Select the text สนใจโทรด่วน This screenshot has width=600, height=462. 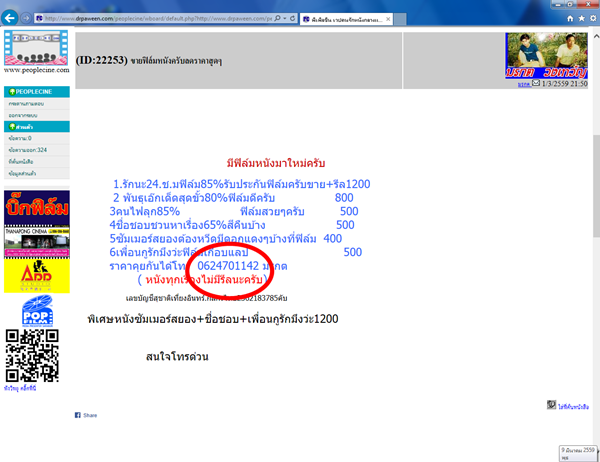pyautogui.click(x=177, y=356)
